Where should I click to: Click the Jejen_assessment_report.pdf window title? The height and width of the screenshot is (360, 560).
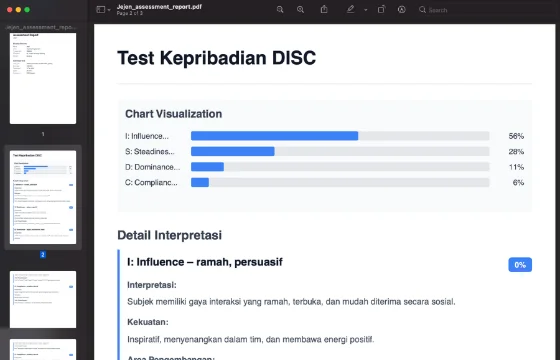pyautogui.click(x=159, y=7)
